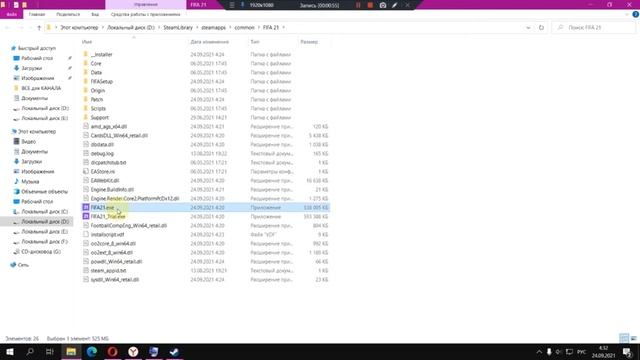Screen dimensions: 640x360
Task: Open Windows Start menu
Action: [x=10, y=351]
